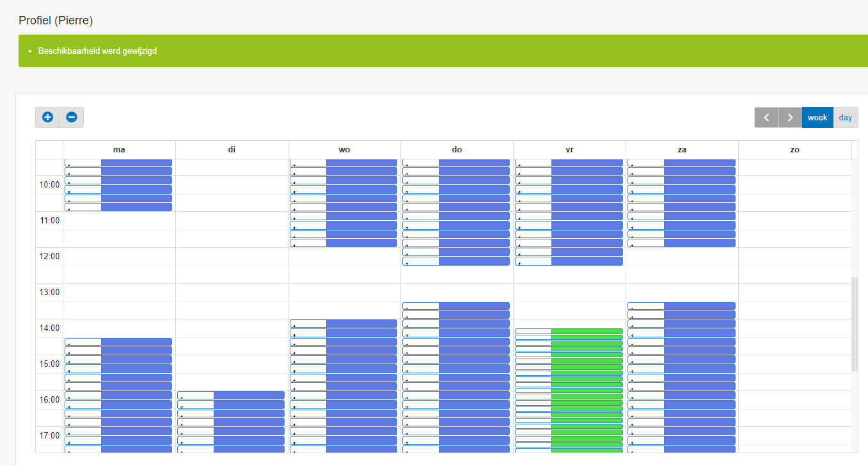Screen dimensions: 868x466
Task: Click empty Tuesday slot at 11:00
Action: point(232,221)
